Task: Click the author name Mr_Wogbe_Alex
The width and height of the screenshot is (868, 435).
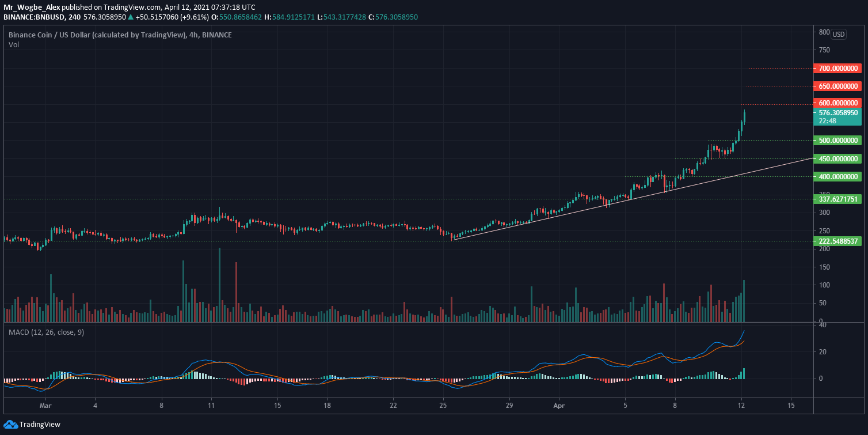Action: pyautogui.click(x=32, y=7)
